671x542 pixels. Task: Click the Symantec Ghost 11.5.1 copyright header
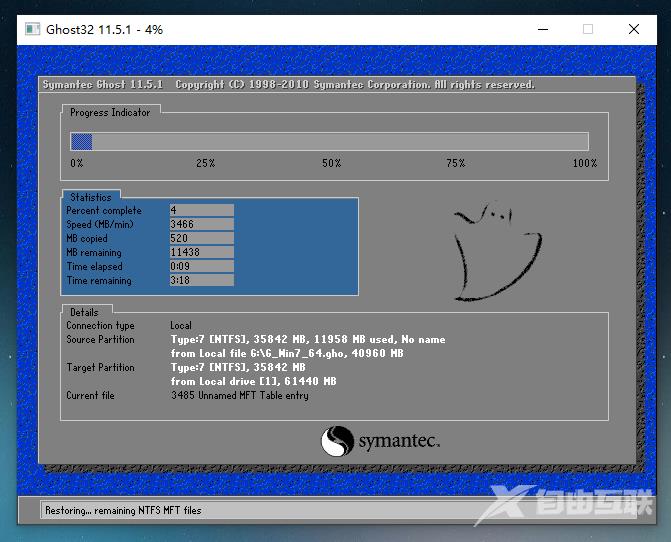tap(289, 85)
